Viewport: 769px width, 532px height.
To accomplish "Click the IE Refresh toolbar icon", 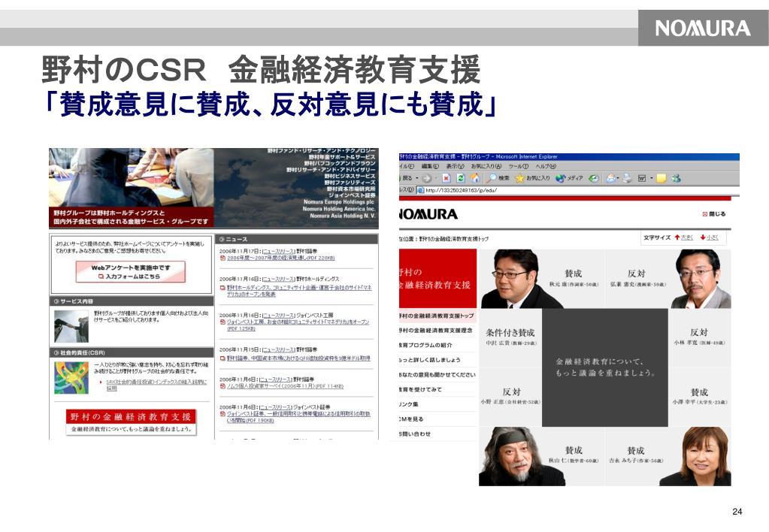I will point(461,179).
